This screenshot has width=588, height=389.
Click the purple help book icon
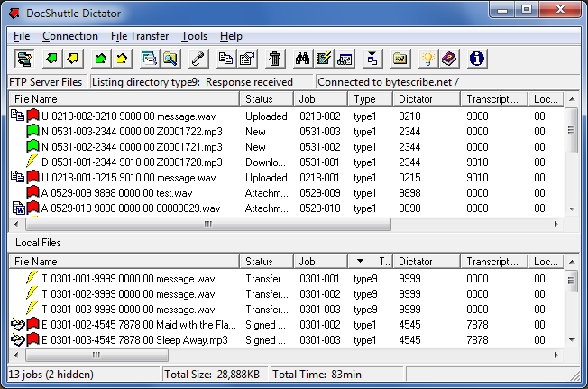click(449, 59)
